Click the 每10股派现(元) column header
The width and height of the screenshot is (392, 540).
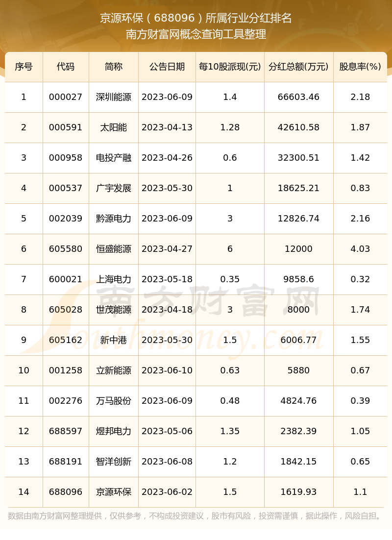coord(230,67)
